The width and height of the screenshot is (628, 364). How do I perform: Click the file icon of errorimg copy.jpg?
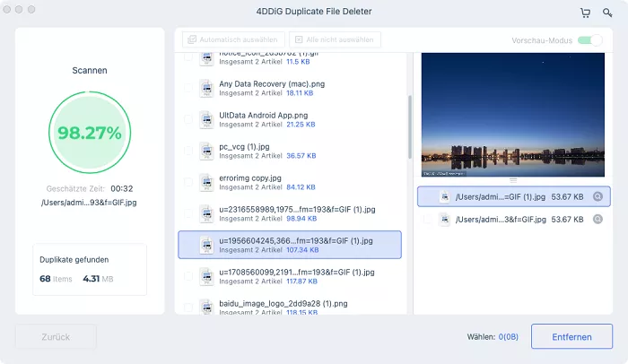click(206, 182)
